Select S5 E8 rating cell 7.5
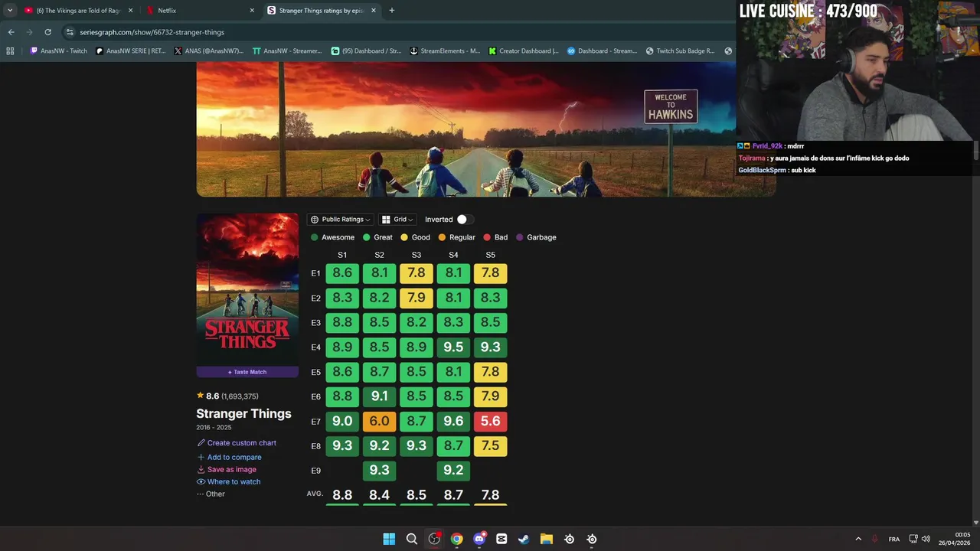The width and height of the screenshot is (980, 551). (x=490, y=446)
